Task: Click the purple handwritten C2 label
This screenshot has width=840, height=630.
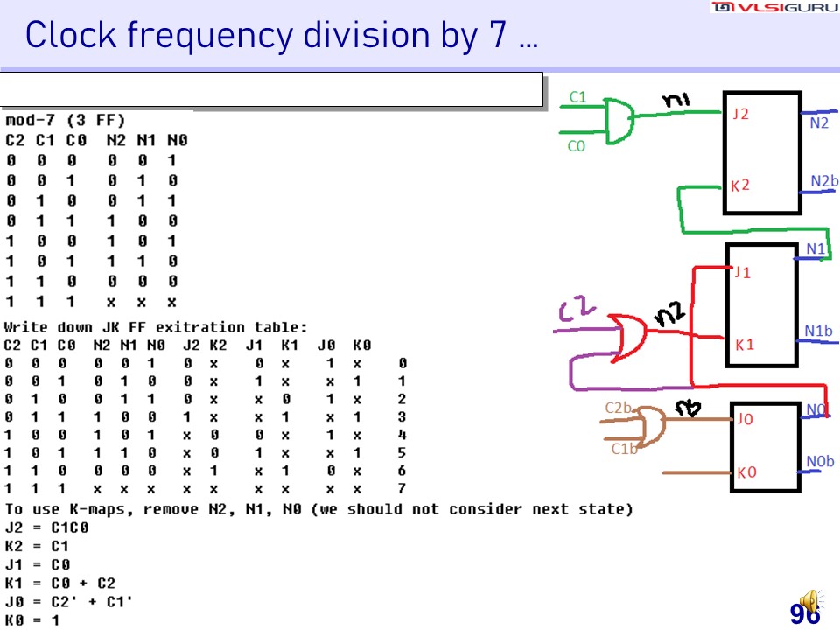Action: click(x=578, y=309)
